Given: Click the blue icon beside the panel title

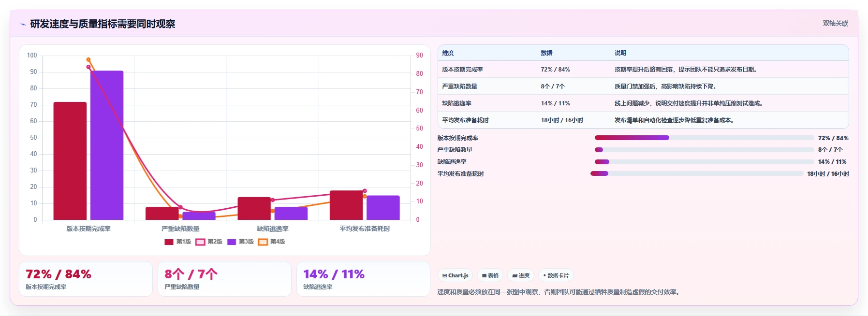Looking at the screenshot, I should (23, 24).
